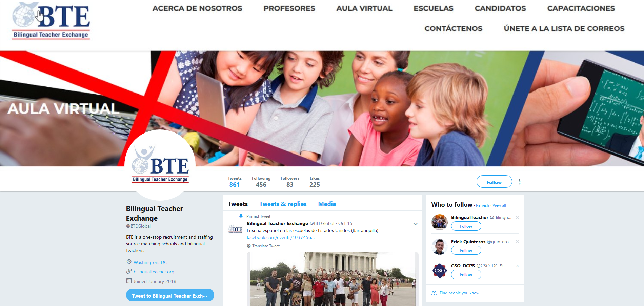Switch to the Media tab

click(327, 204)
